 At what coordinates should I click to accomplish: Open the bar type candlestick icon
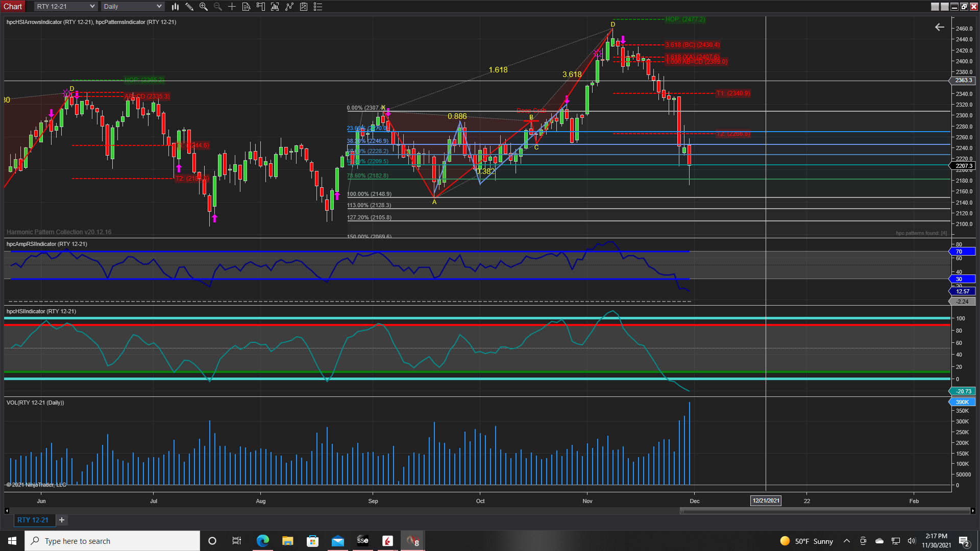click(175, 7)
